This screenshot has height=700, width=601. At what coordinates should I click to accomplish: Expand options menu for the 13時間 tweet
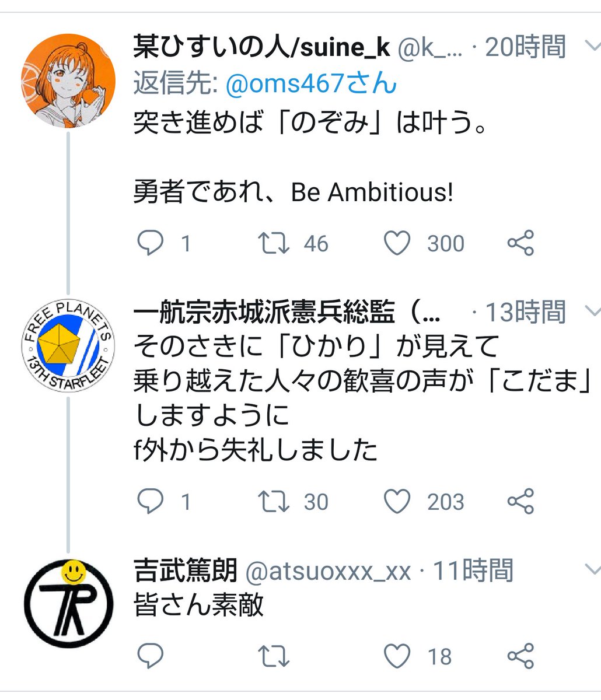(x=592, y=311)
